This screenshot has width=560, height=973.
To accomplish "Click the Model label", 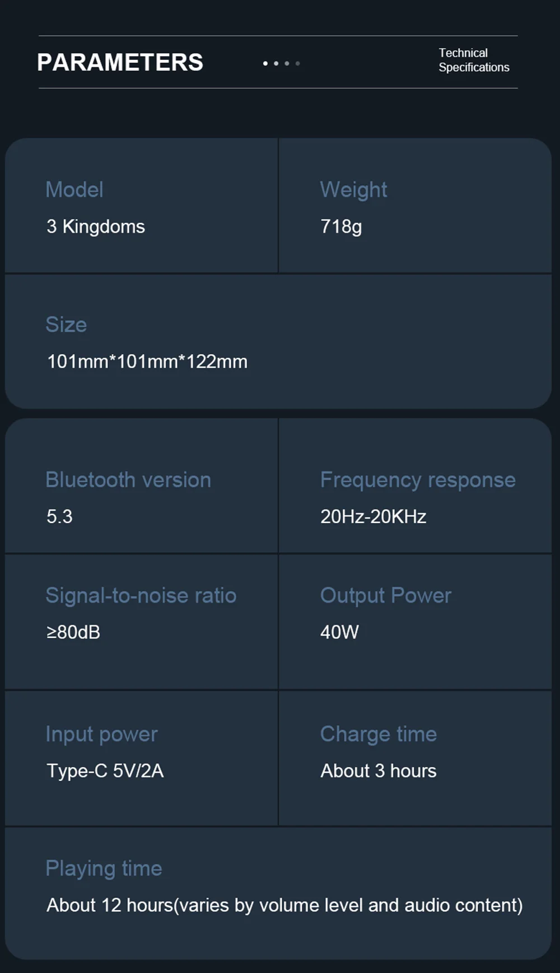I will 74,189.
